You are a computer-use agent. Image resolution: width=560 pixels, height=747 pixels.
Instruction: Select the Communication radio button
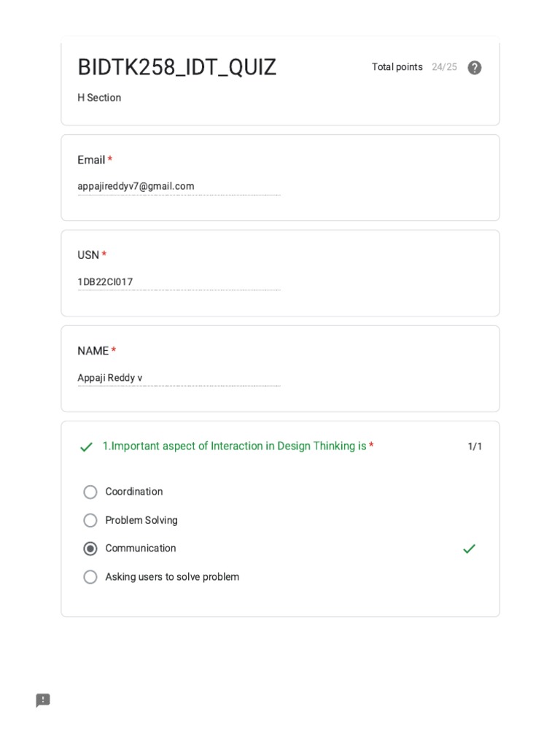(90, 549)
